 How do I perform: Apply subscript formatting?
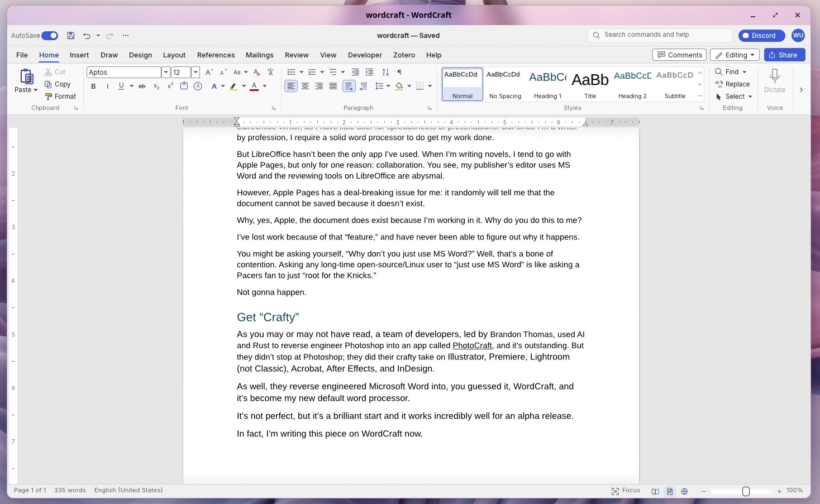point(156,87)
